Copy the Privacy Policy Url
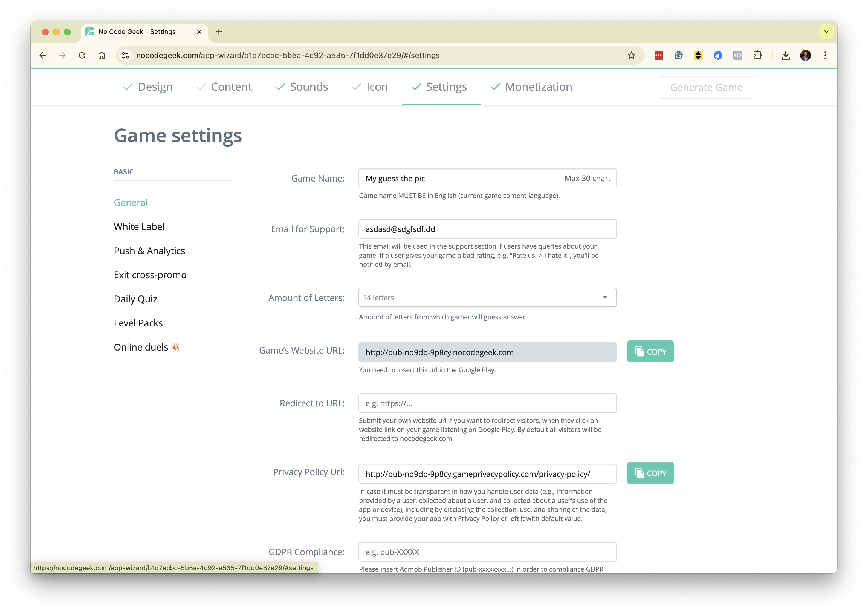 pos(650,473)
